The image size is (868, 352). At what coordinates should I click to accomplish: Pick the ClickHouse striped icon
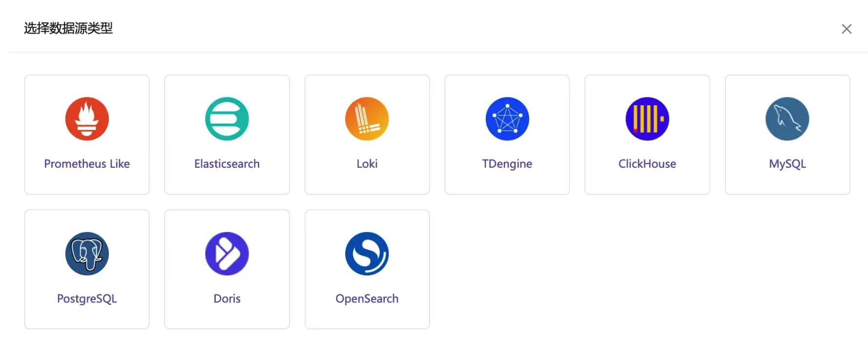647,119
